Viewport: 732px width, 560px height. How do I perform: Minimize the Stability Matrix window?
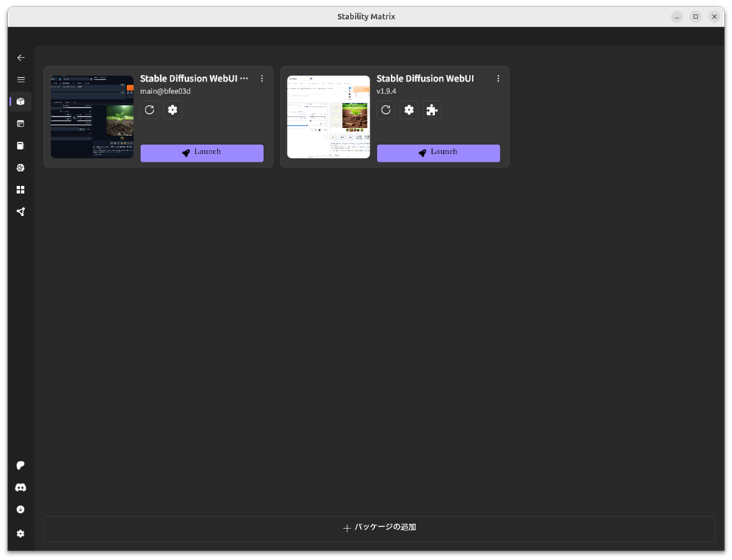(x=677, y=17)
